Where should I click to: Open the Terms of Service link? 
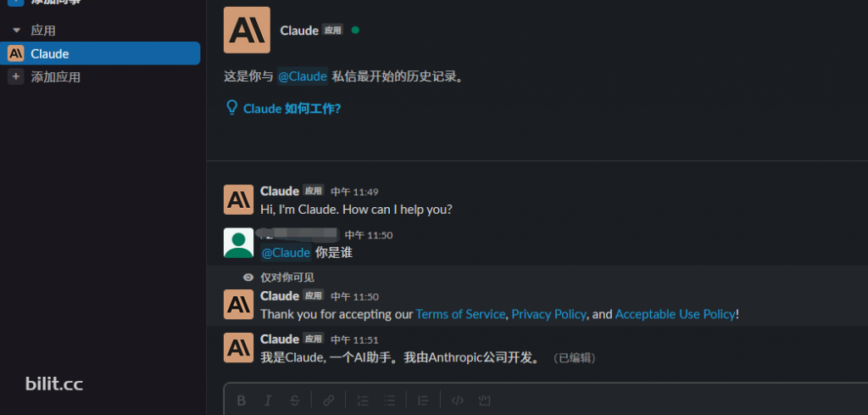pos(460,314)
